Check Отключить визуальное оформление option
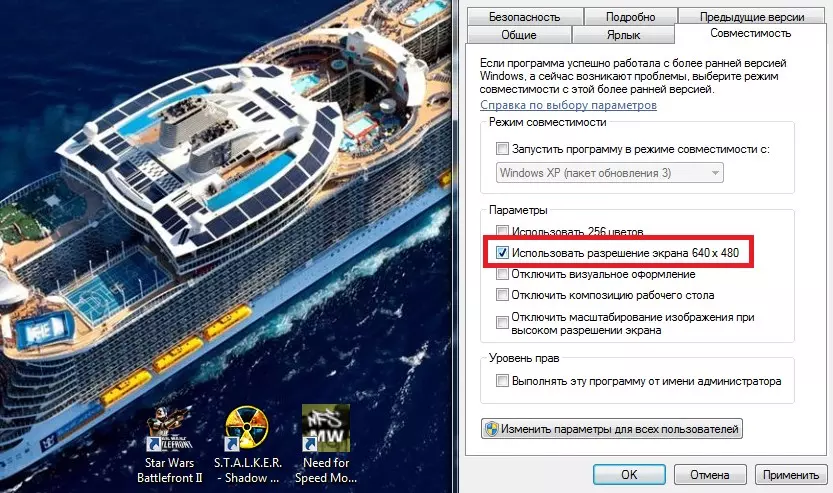The image size is (833, 493). tap(502, 274)
